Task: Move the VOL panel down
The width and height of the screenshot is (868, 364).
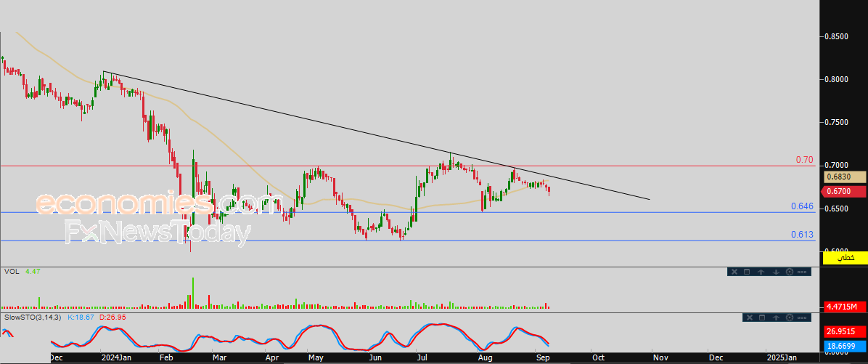Action: pos(776,272)
